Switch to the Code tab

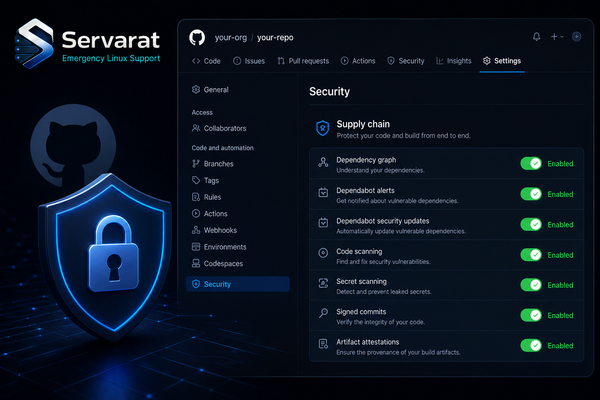point(206,61)
